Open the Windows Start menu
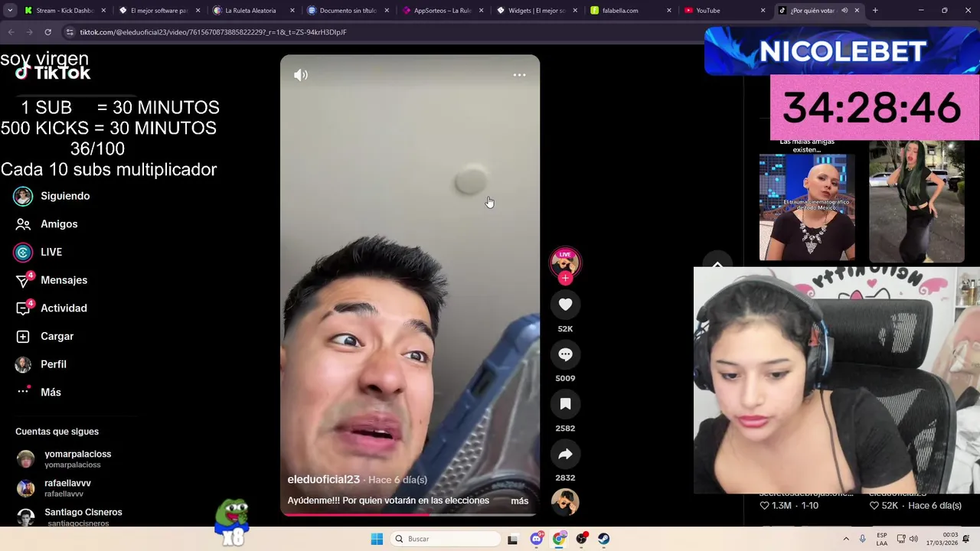The height and width of the screenshot is (551, 980). click(x=377, y=539)
